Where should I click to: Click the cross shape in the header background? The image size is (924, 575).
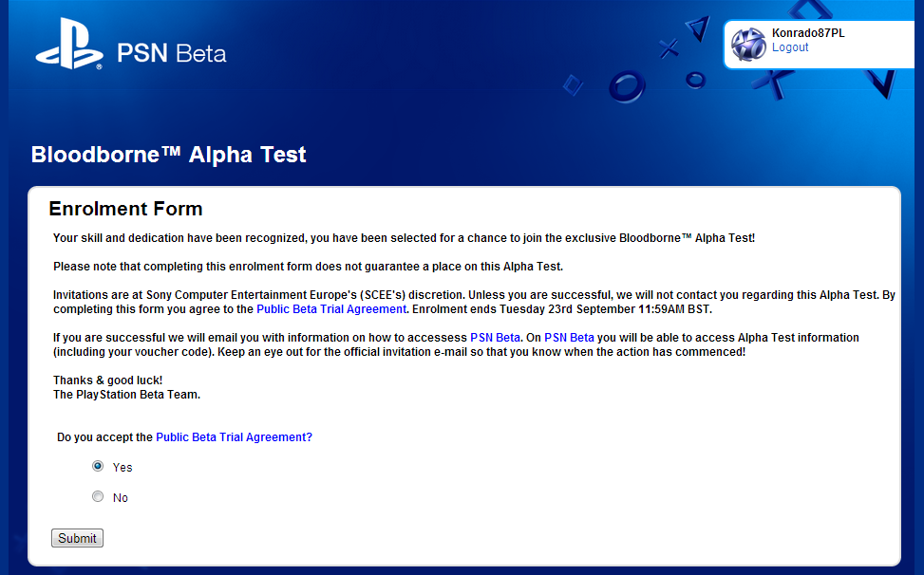point(669,46)
